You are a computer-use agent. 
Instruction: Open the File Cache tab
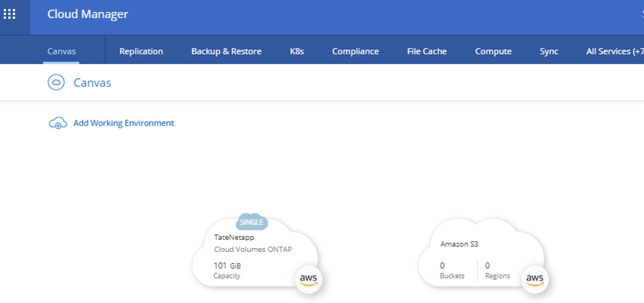427,51
